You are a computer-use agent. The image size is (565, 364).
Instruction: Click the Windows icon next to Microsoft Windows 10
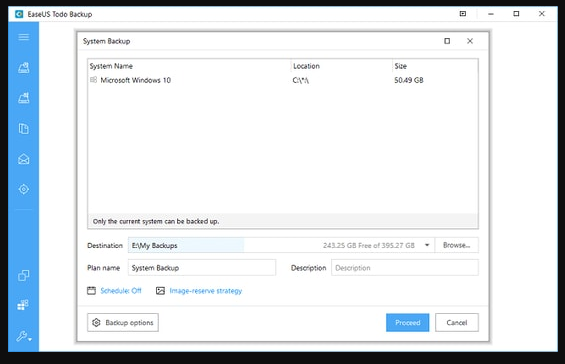point(93,80)
